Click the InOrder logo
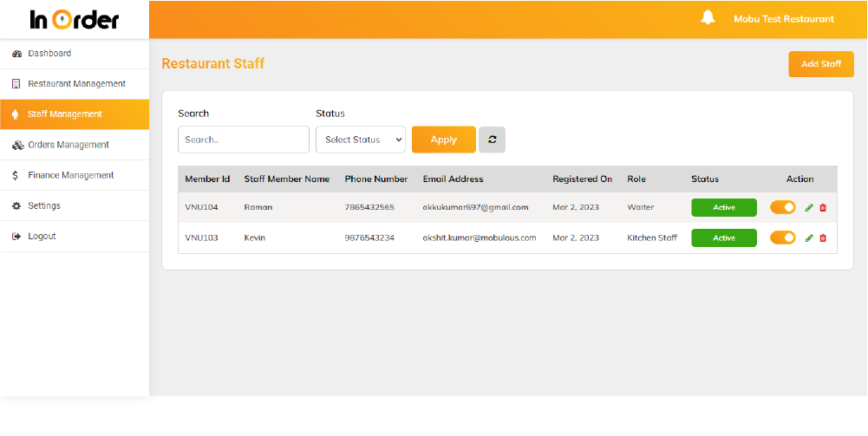The height and width of the screenshot is (436, 868). [x=74, y=19]
